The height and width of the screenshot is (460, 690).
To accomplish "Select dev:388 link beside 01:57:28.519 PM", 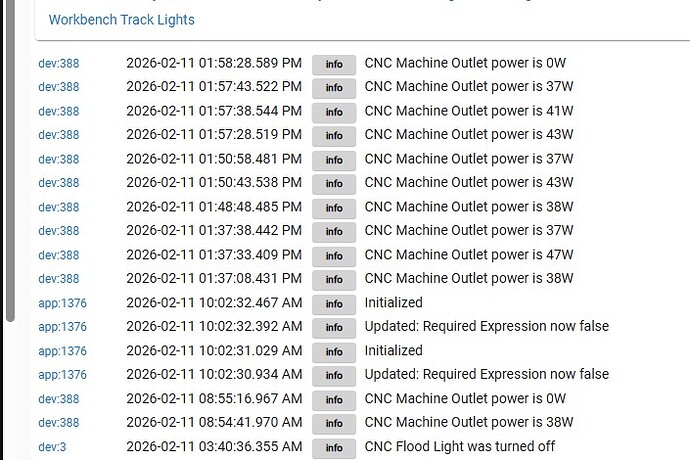I will (58, 135).
